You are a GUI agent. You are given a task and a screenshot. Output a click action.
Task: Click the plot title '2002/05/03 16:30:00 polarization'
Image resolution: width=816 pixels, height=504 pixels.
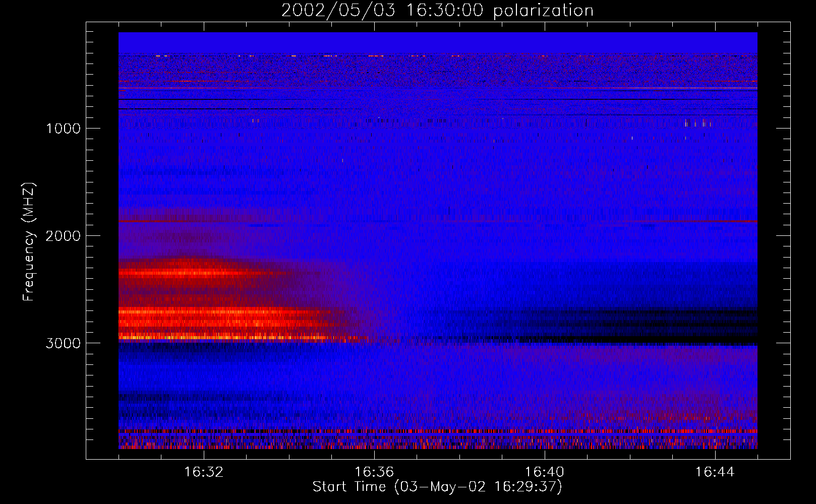pos(437,10)
